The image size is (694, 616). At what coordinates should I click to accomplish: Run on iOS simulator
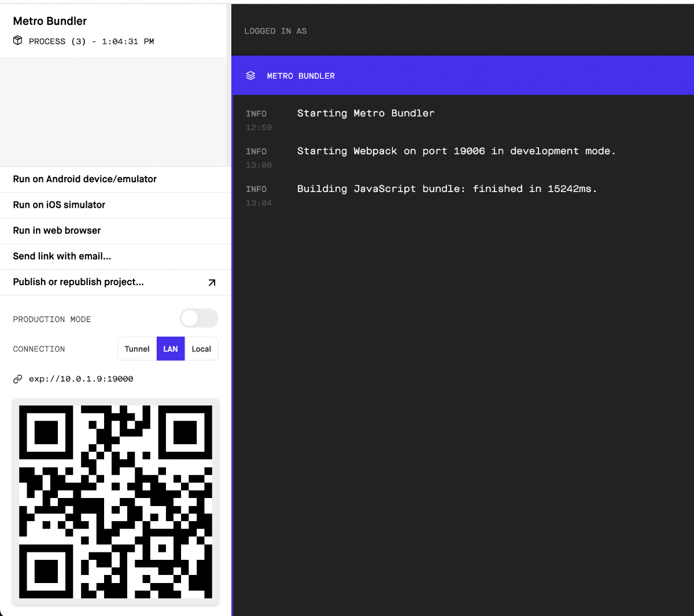click(116, 205)
